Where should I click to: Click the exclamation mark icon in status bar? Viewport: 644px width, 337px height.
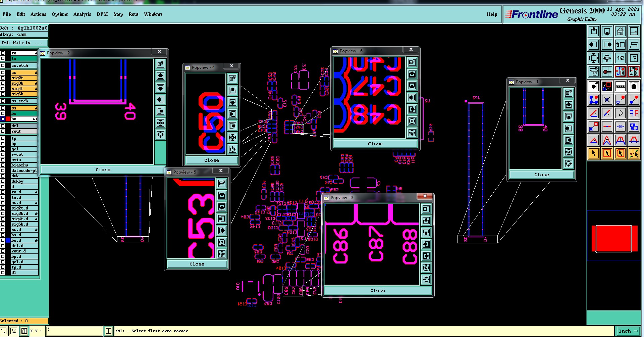point(108,331)
